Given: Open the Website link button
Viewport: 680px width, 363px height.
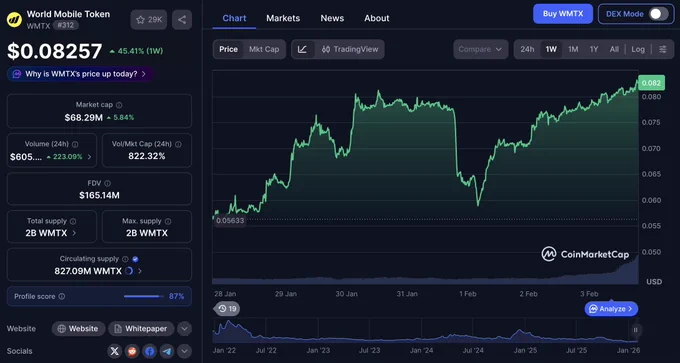Looking at the screenshot, I should [78, 329].
